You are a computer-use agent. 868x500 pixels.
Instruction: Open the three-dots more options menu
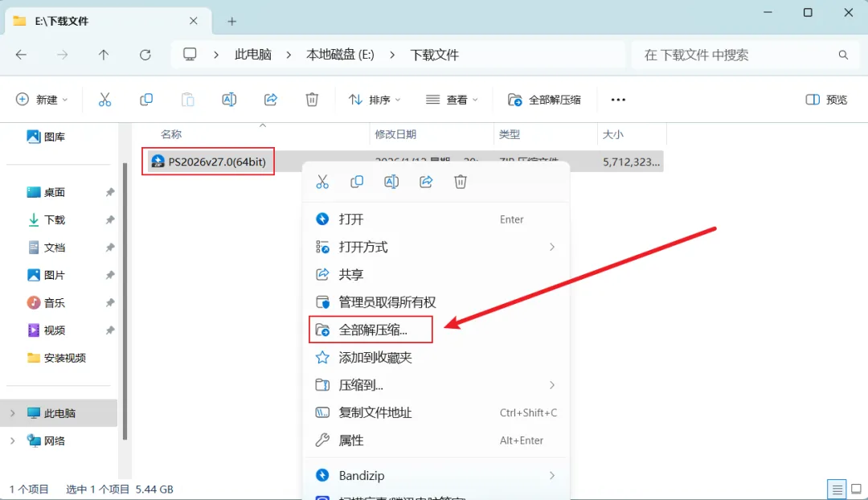618,100
